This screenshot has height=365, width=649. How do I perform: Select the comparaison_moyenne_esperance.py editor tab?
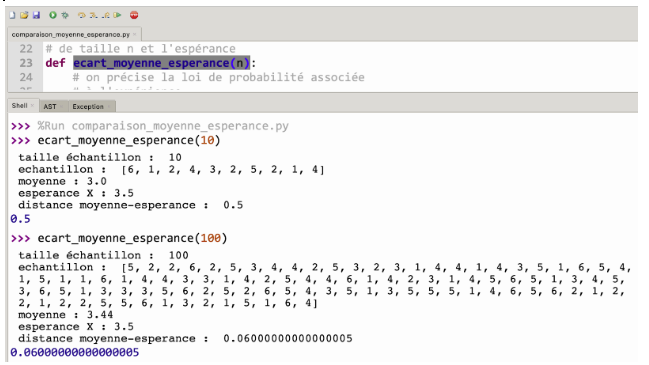pos(70,34)
